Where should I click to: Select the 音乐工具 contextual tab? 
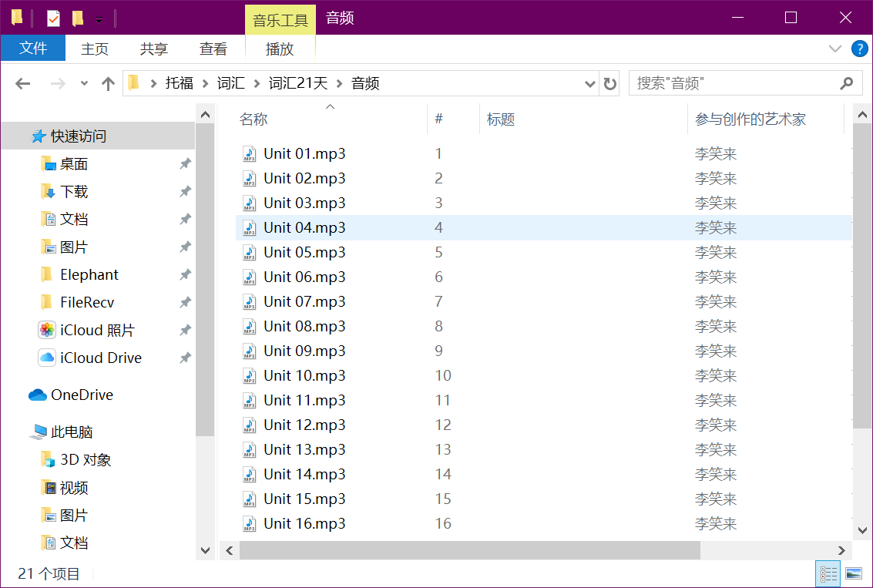[280, 21]
